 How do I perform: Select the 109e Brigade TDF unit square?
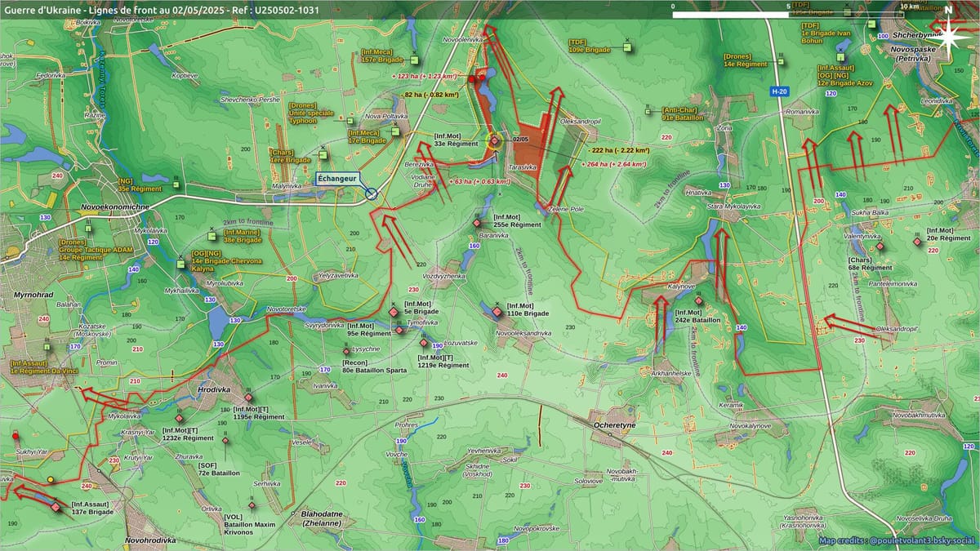click(627, 47)
